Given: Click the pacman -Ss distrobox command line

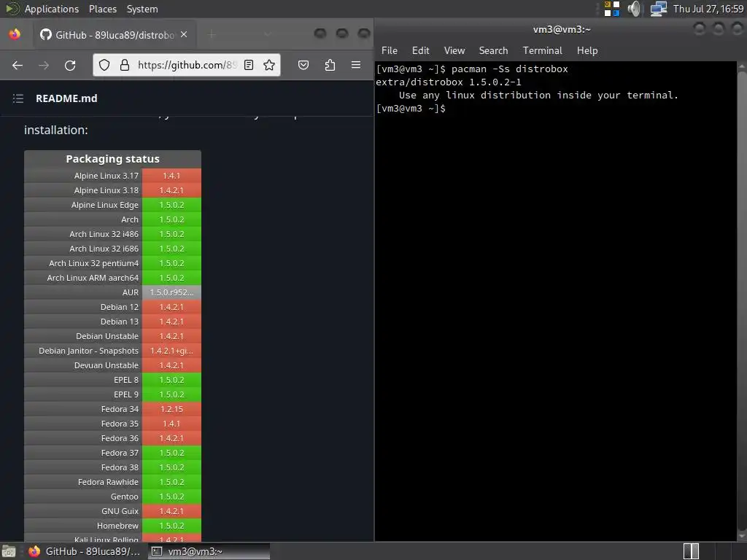Looking at the screenshot, I should coord(472,69).
